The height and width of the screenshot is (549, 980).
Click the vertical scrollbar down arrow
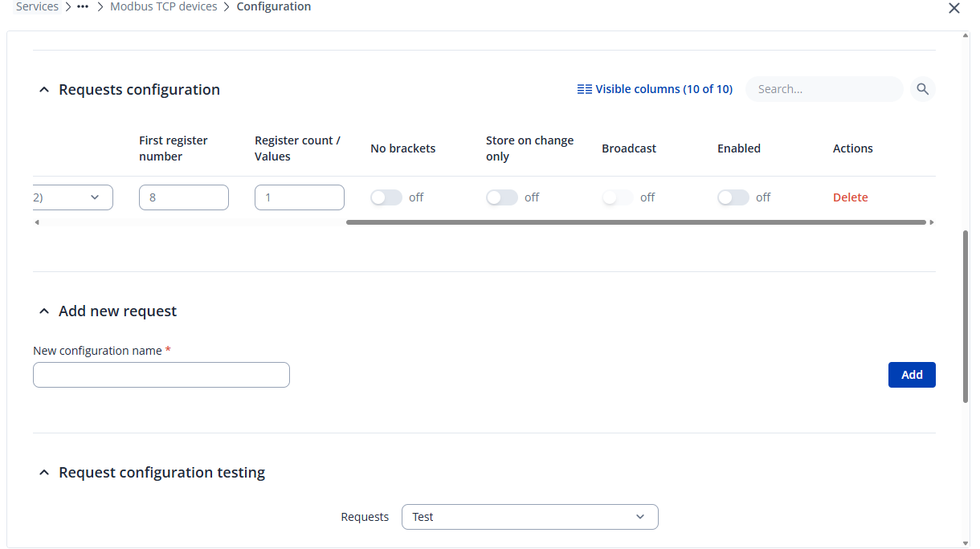click(966, 543)
